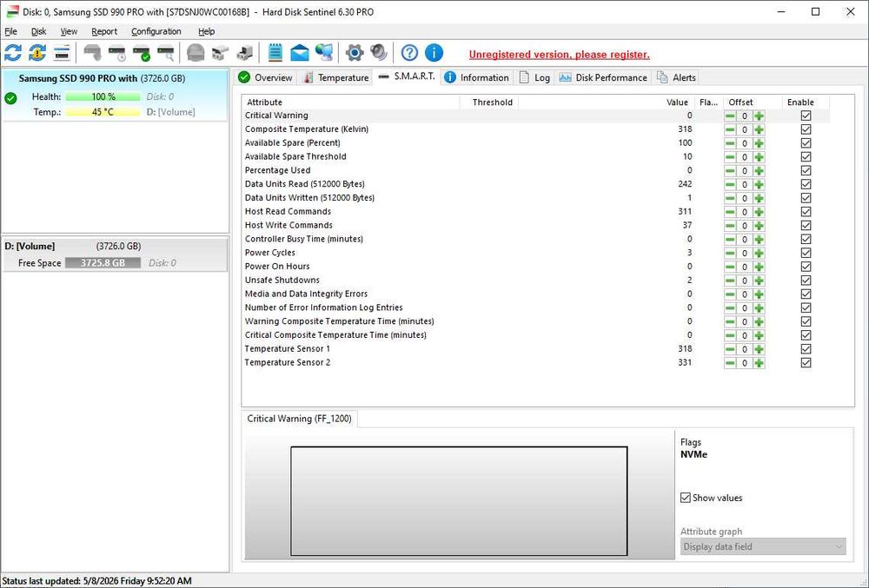
Task: Toggle Enable checkbox for Temperature Sensor 1
Action: coord(806,349)
